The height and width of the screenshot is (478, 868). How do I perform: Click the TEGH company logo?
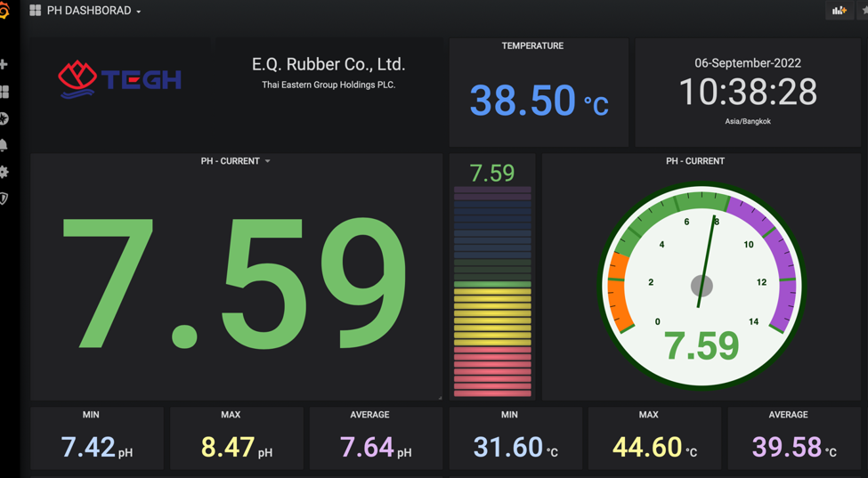(x=120, y=79)
